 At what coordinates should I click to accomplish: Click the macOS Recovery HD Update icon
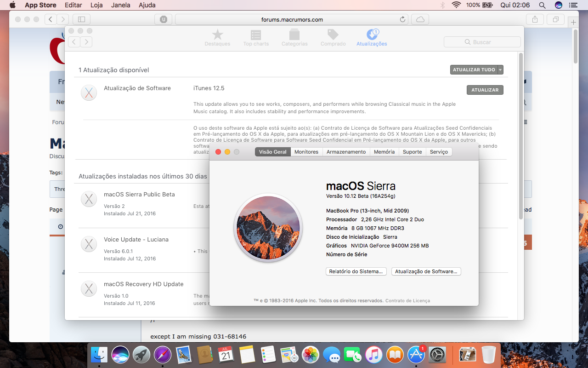pos(89,288)
